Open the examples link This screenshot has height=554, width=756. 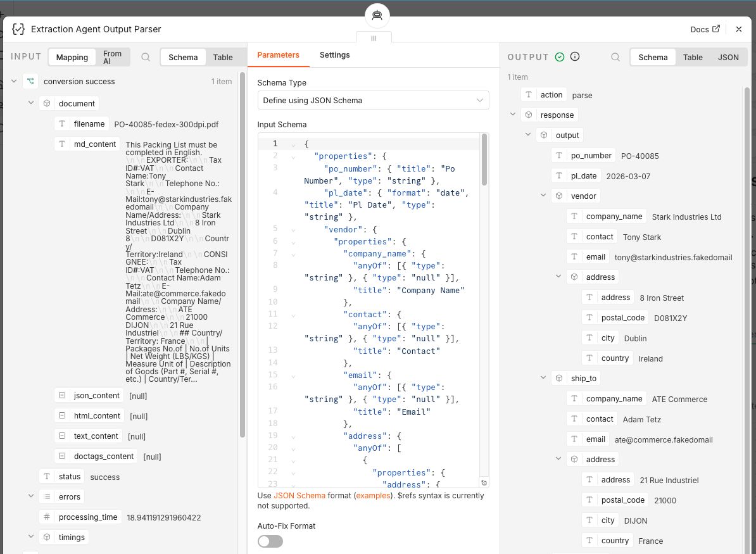373,496
